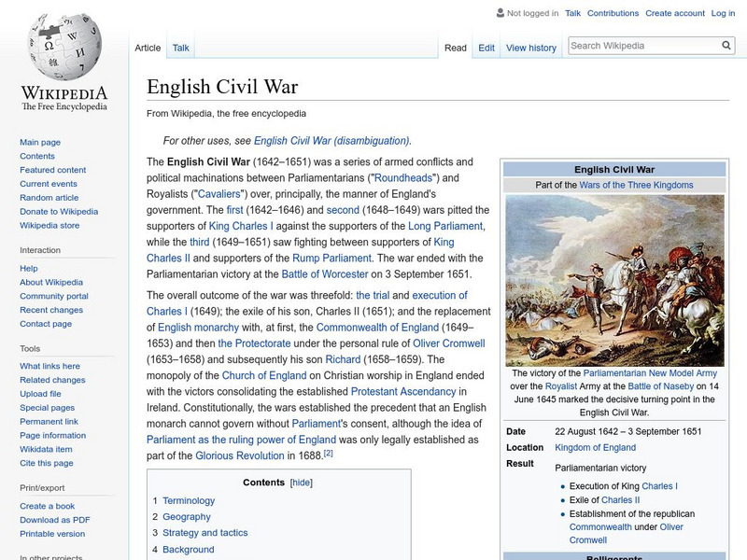Click footnote reference [2]
Viewport: 747px width, 560px height.
pos(329,454)
